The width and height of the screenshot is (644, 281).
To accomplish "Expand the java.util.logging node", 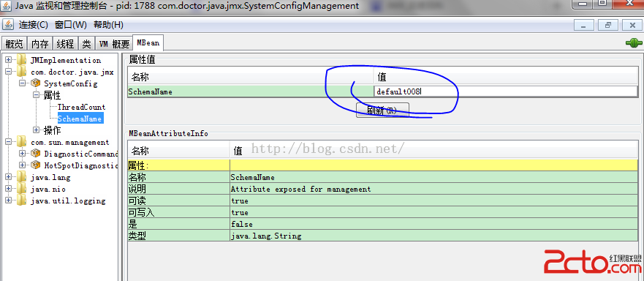I will point(8,201).
